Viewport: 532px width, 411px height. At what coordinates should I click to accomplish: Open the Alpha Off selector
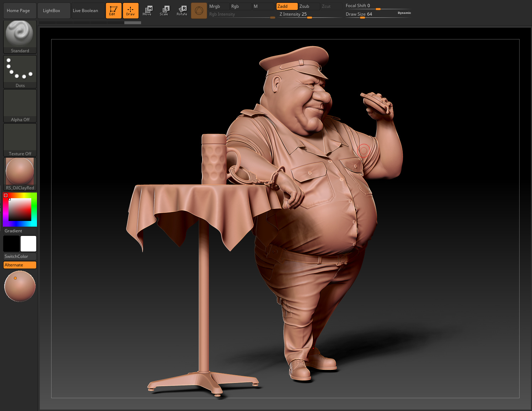(x=20, y=106)
